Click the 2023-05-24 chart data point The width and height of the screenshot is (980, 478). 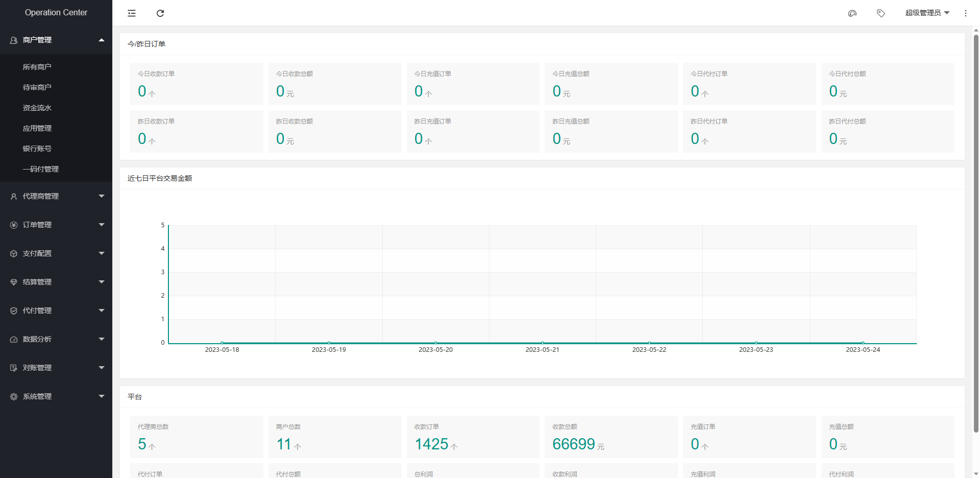pos(863,343)
